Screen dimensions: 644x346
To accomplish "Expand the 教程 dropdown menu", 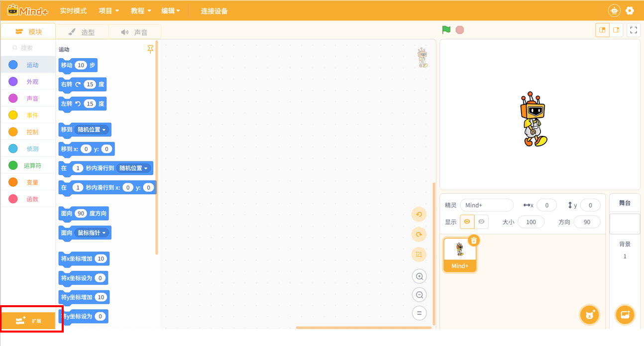I will [141, 10].
